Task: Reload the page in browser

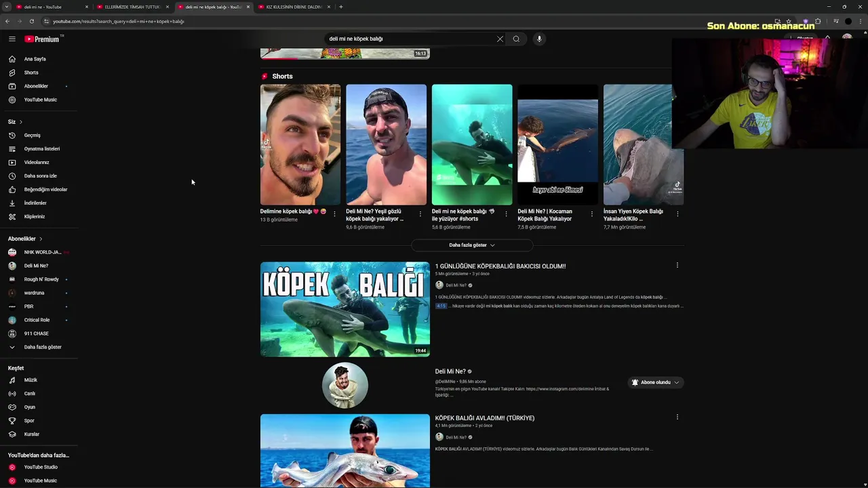Action: pyautogui.click(x=31, y=21)
